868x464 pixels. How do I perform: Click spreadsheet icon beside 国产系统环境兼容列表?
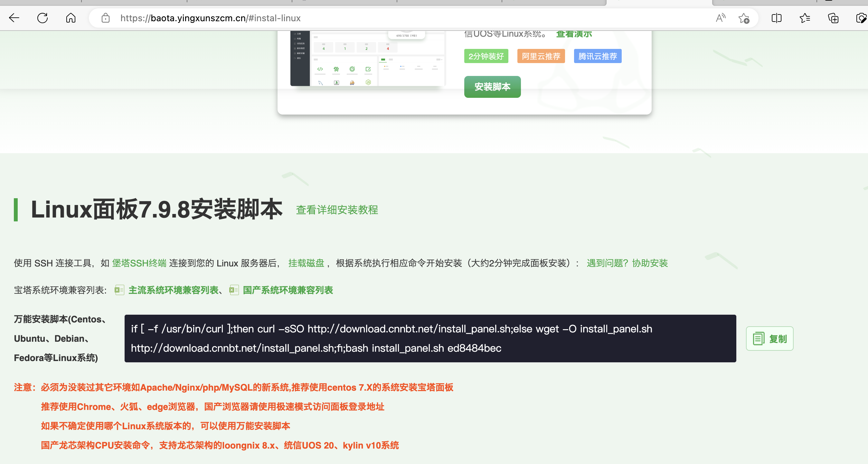coord(234,290)
